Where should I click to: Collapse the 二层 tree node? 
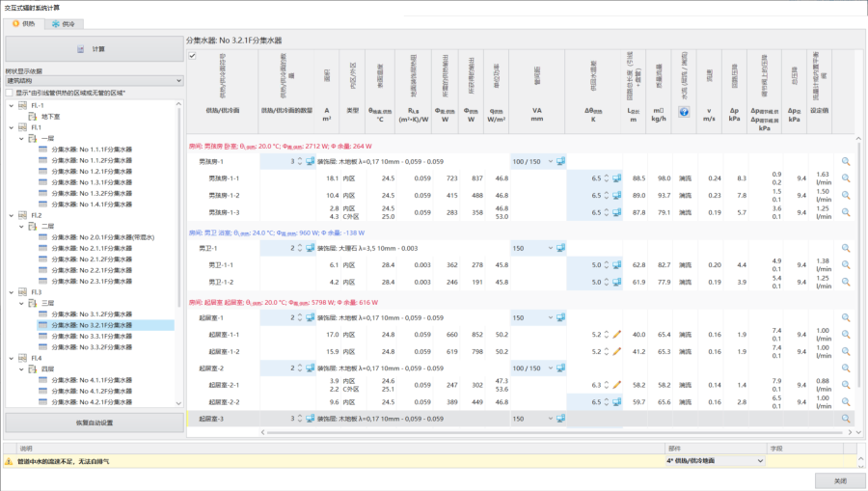click(x=21, y=226)
